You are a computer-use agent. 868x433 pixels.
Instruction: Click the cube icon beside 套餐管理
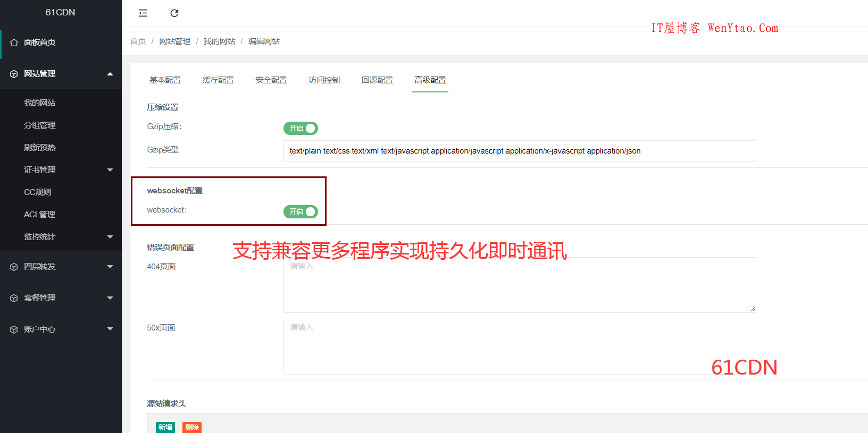14,298
